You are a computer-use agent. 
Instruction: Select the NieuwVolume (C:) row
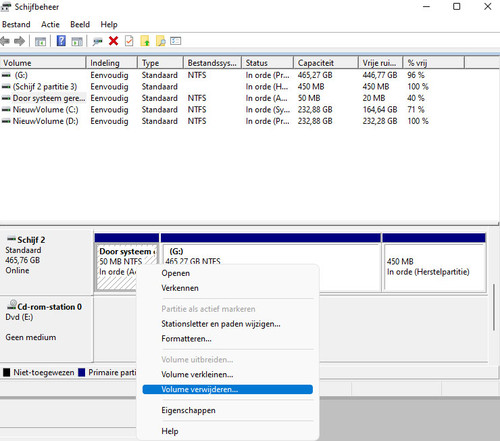pyautogui.click(x=215, y=110)
